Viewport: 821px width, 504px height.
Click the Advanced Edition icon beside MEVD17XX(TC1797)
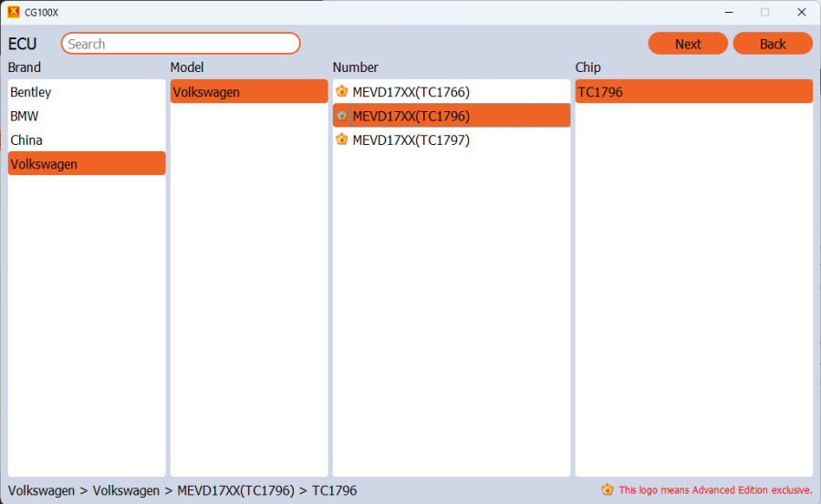(341, 140)
